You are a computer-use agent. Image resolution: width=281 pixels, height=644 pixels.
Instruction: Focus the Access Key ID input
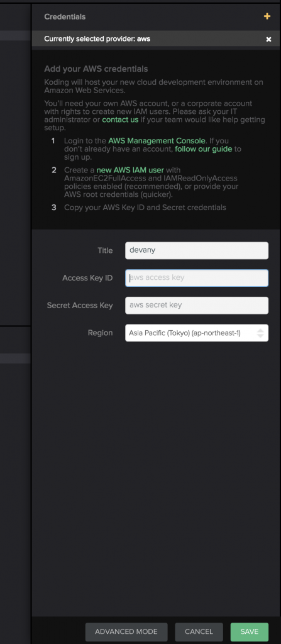197,278
